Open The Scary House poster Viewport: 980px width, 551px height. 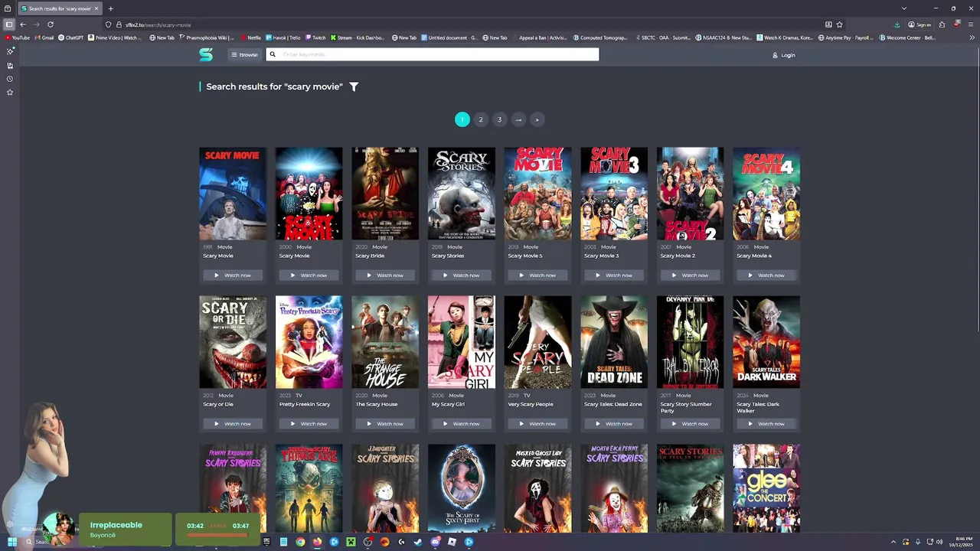(385, 342)
